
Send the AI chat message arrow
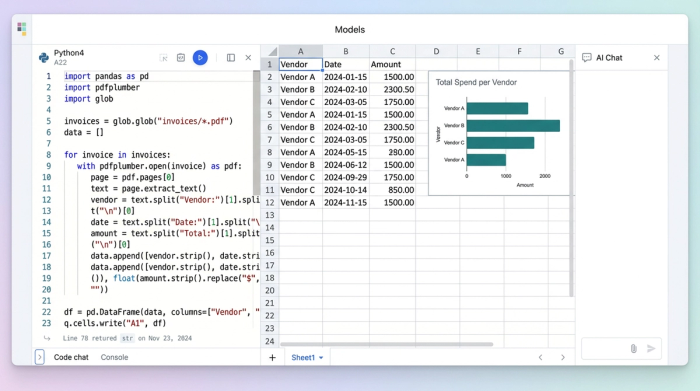point(651,349)
